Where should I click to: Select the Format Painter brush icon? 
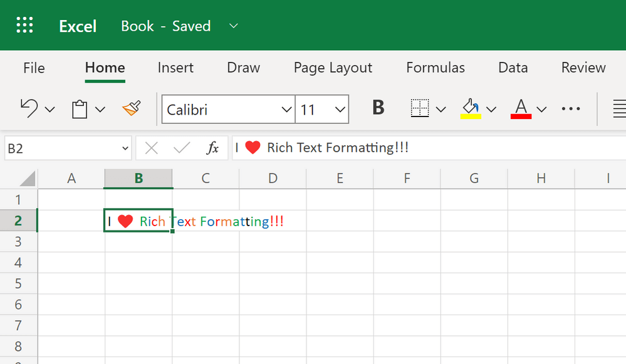132,108
